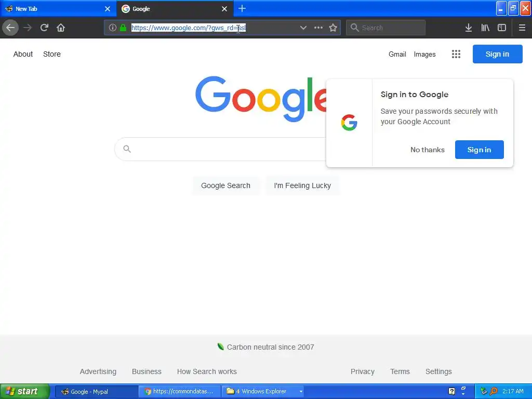Open the Windows start menu
The height and width of the screenshot is (399, 532).
(25, 391)
